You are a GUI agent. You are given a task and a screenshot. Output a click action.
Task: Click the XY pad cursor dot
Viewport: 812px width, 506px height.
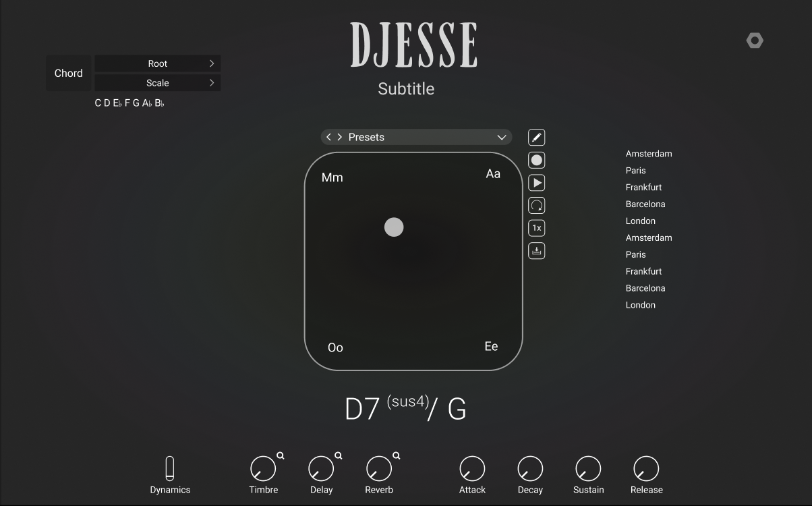point(394,227)
